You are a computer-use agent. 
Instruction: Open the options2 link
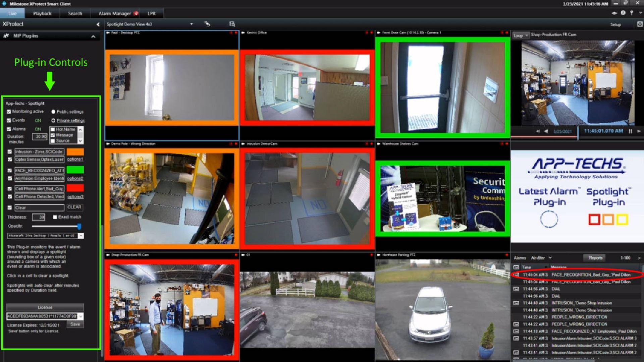75,178
